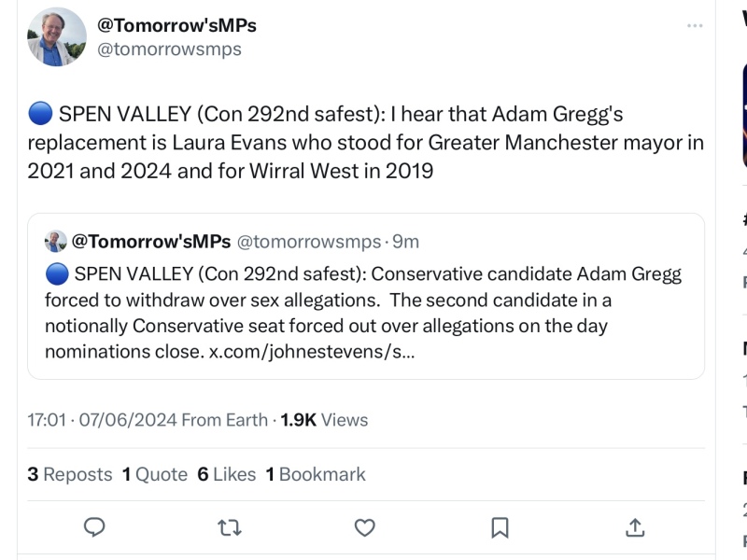
Task: Open the 1.9K Views analytics
Action: tap(324, 420)
